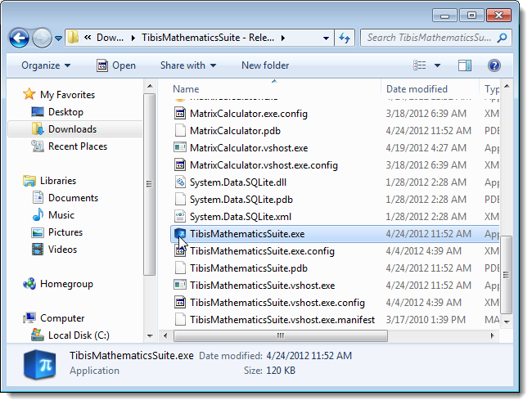The width and height of the screenshot is (532, 405).
Task: Click MatrixCalculator.vshost.exe.config file icon
Action: (x=180, y=164)
